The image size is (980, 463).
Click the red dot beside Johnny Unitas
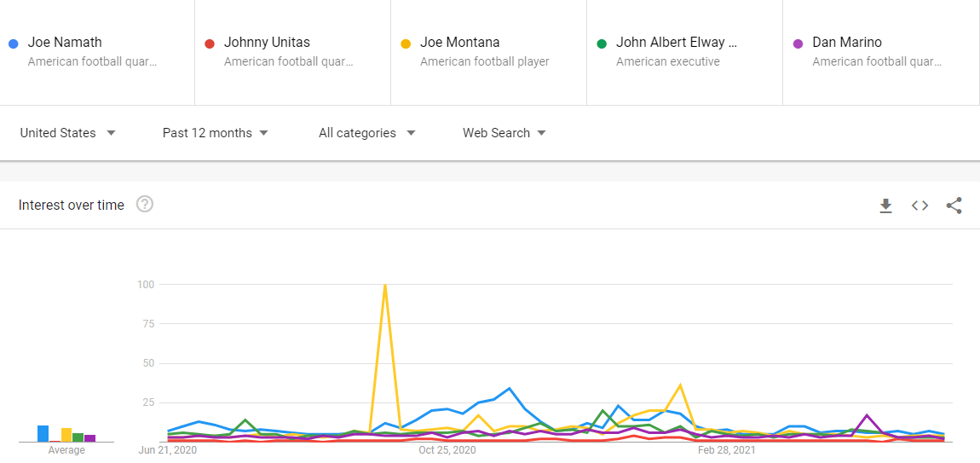(210, 43)
